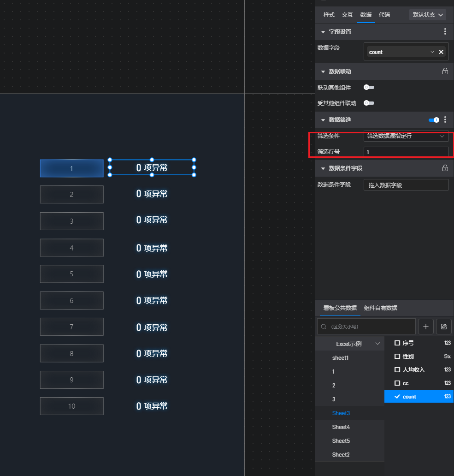The height and width of the screenshot is (476, 454).
Task: Click the lock icon beside 数据条件字段
Action: 445,168
